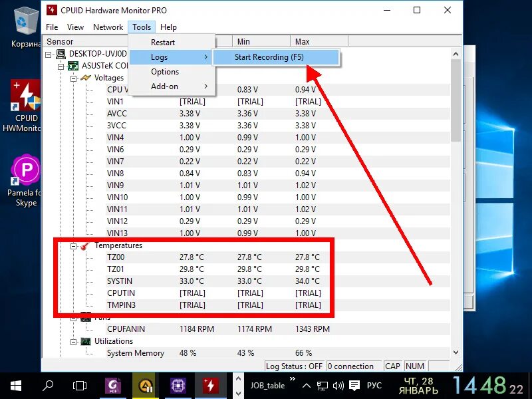532x399 pixels.
Task: Click the Temperatures thermometer icon
Action: click(85, 246)
